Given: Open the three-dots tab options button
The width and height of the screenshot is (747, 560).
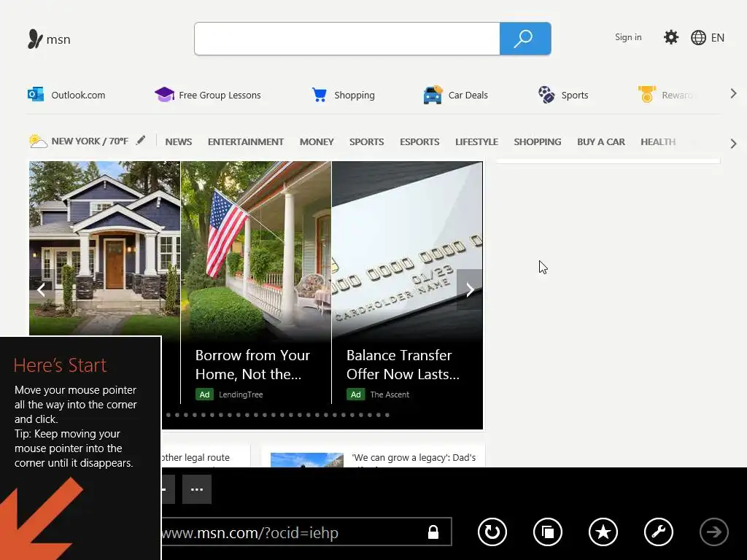Looking at the screenshot, I should (x=197, y=489).
